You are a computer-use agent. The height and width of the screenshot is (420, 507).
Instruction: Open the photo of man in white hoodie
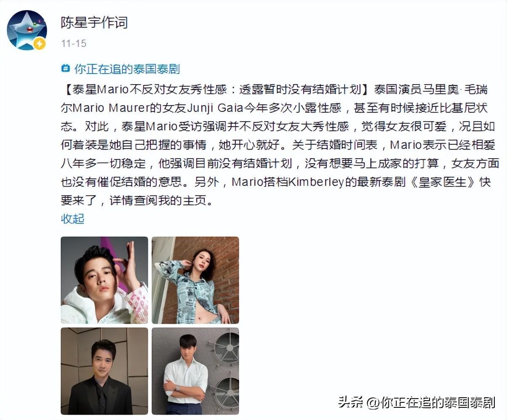(x=104, y=280)
